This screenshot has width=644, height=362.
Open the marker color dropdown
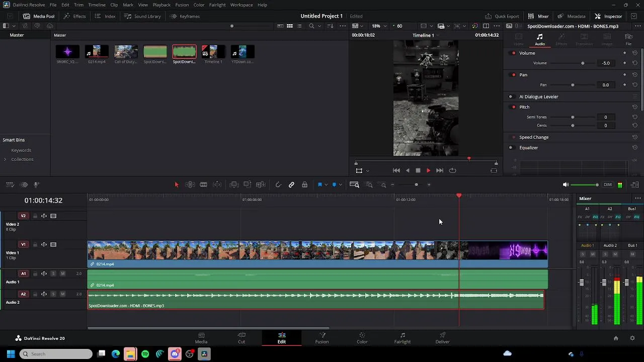[341, 185]
